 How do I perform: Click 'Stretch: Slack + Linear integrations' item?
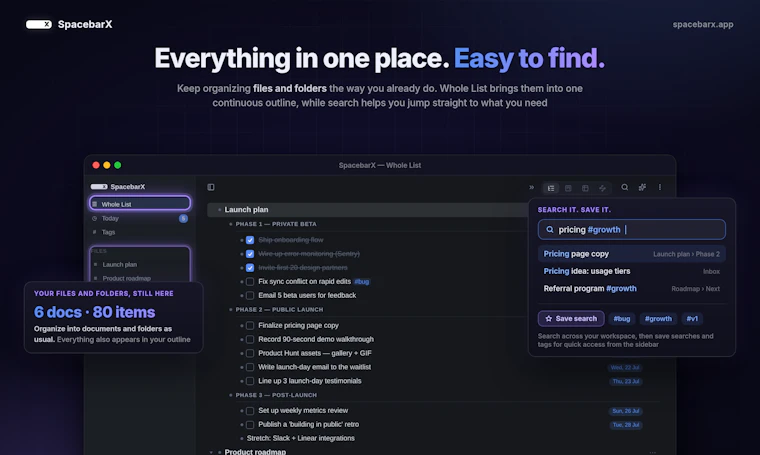pyautogui.click(x=301, y=438)
